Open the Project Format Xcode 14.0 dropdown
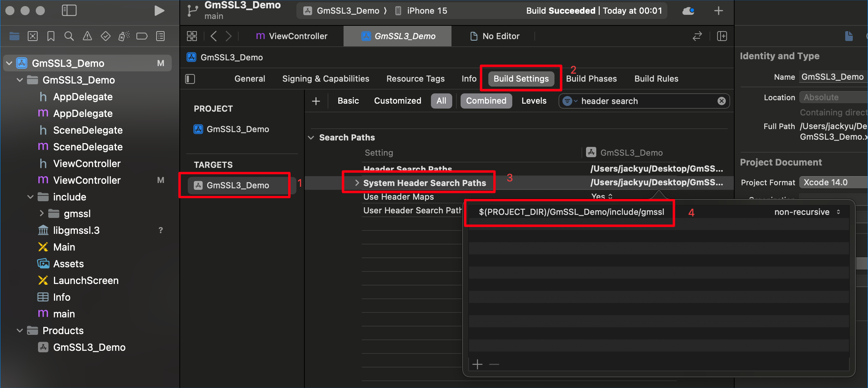Image resolution: width=868 pixels, height=388 pixels. pos(834,182)
